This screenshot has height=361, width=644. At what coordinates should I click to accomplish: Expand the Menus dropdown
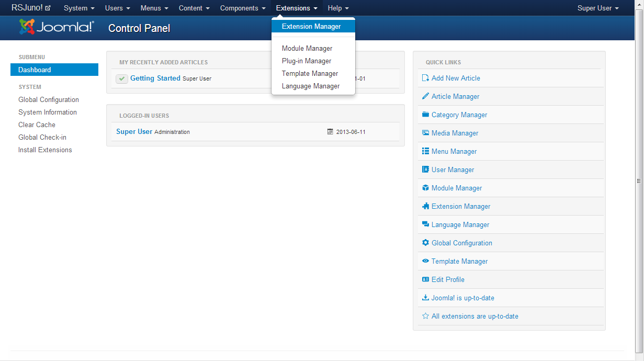[154, 8]
